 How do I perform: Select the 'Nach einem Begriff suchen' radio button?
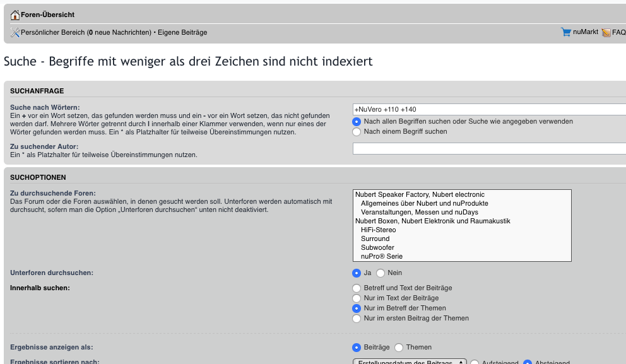(x=357, y=132)
